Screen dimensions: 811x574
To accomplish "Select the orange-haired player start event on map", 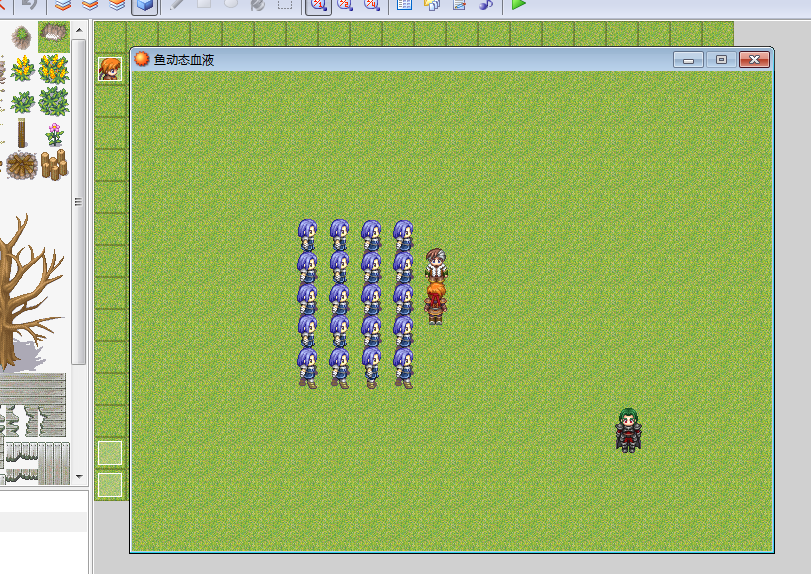I will 110,69.
